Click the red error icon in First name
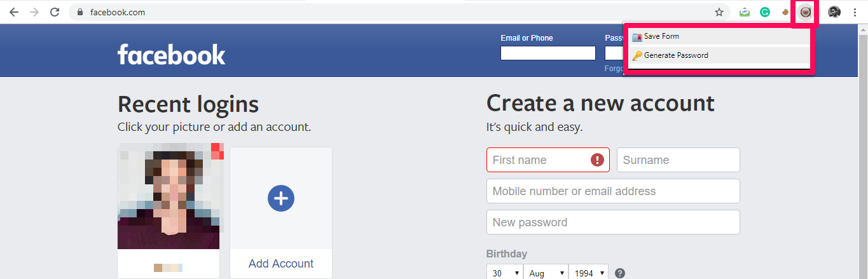Viewport: 868px width, 279px height. pyautogui.click(x=597, y=160)
